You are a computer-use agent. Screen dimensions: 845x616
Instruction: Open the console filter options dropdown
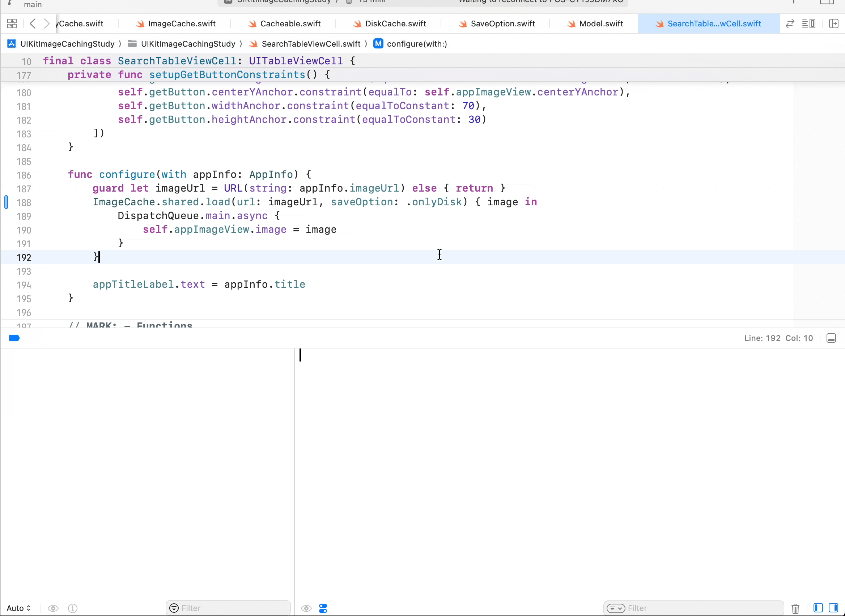pyautogui.click(x=616, y=608)
